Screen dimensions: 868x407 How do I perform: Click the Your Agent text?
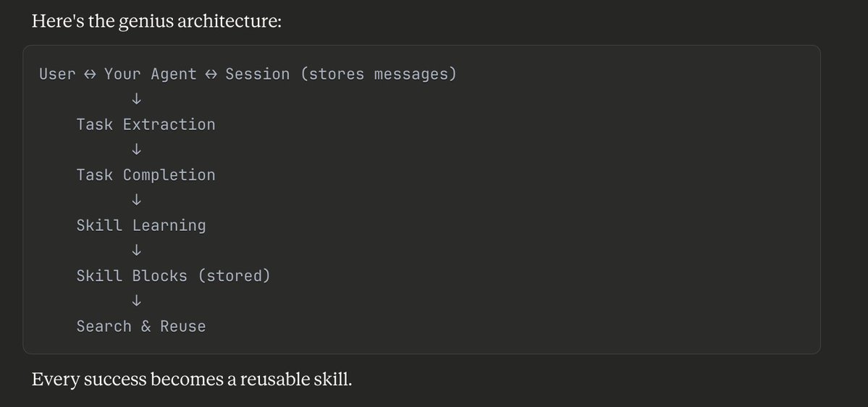tap(150, 75)
